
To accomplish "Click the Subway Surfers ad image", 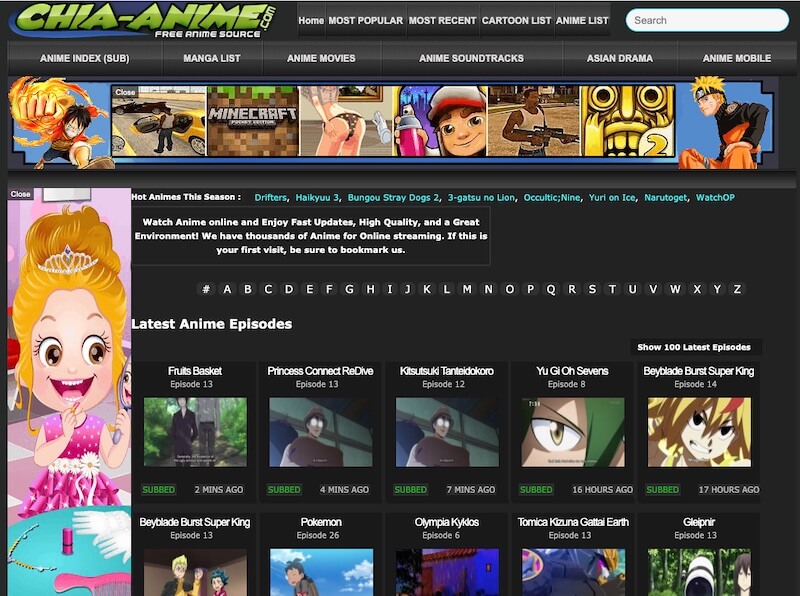I will [440, 121].
